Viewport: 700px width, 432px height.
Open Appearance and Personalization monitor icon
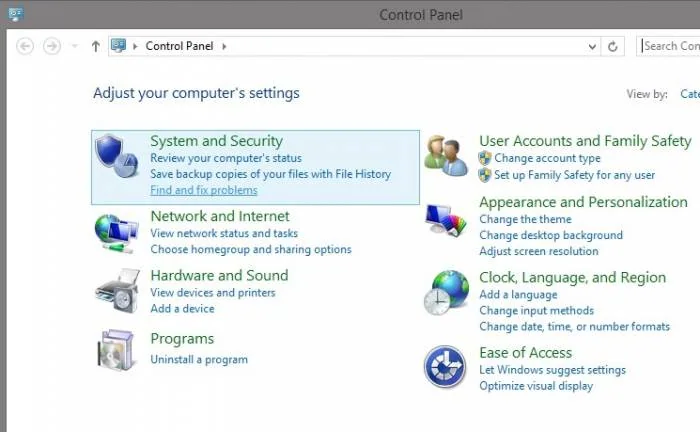446,220
